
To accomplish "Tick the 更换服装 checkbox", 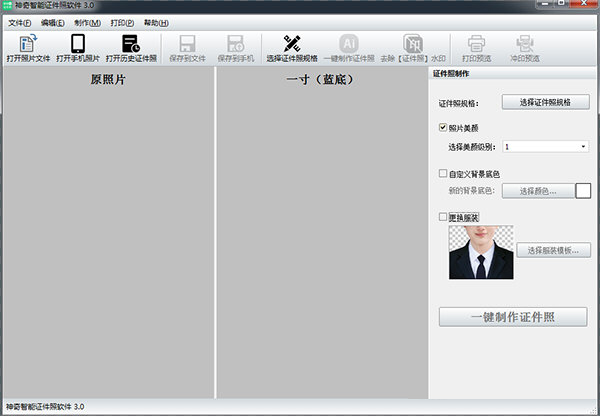I will [443, 216].
